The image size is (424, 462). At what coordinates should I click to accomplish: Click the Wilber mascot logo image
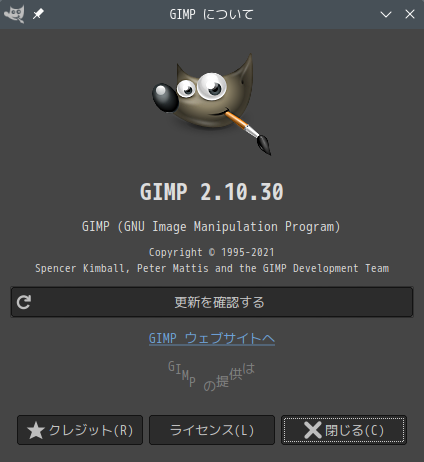pyautogui.click(x=212, y=104)
